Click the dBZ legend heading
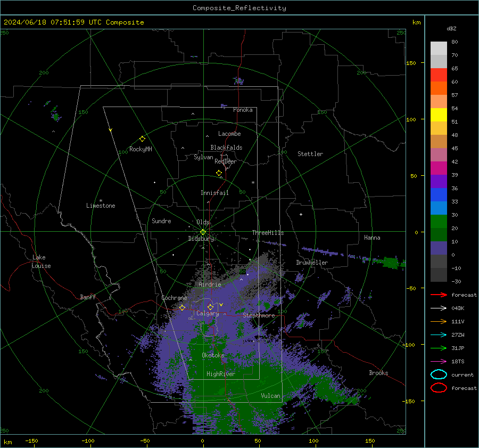 451,28
